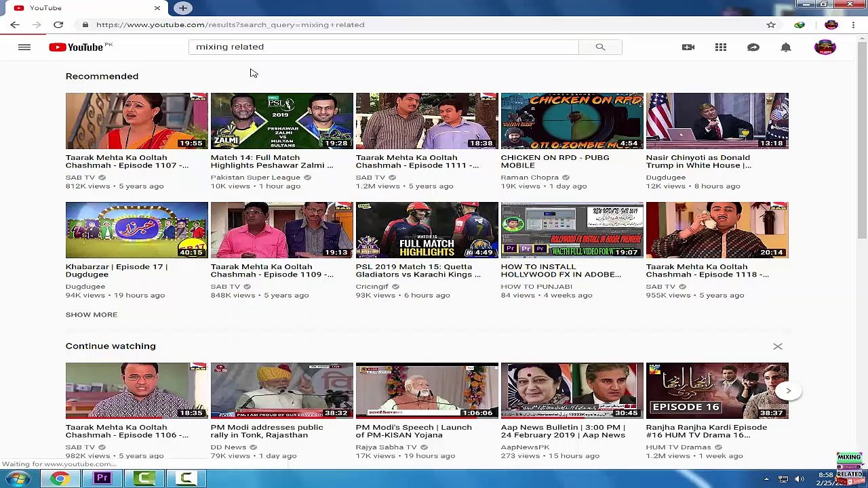Image resolution: width=868 pixels, height=488 pixels.
Task: Play the Episode 1118 thumbnail
Action: point(717,230)
